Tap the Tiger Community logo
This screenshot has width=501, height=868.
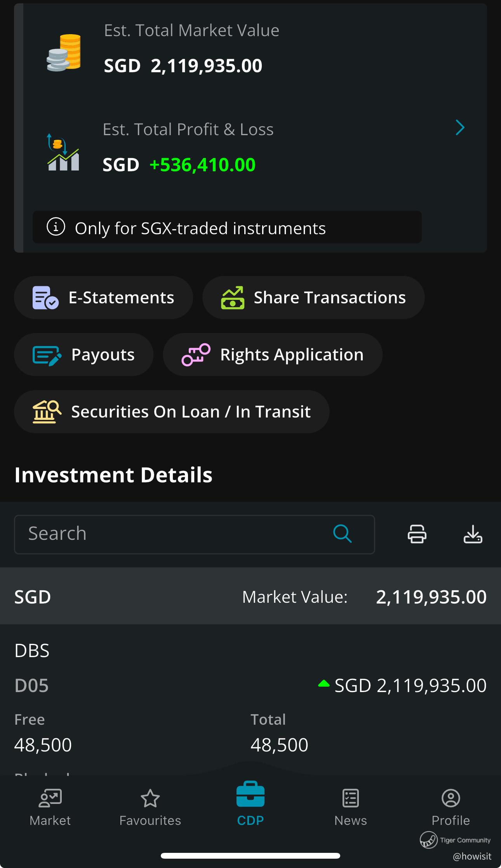[x=429, y=840]
